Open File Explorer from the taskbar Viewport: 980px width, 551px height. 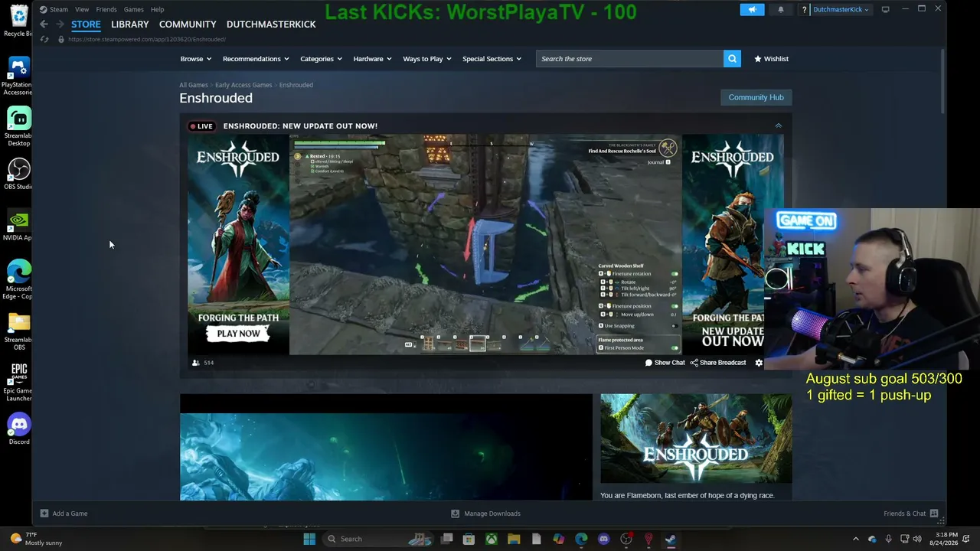514,539
